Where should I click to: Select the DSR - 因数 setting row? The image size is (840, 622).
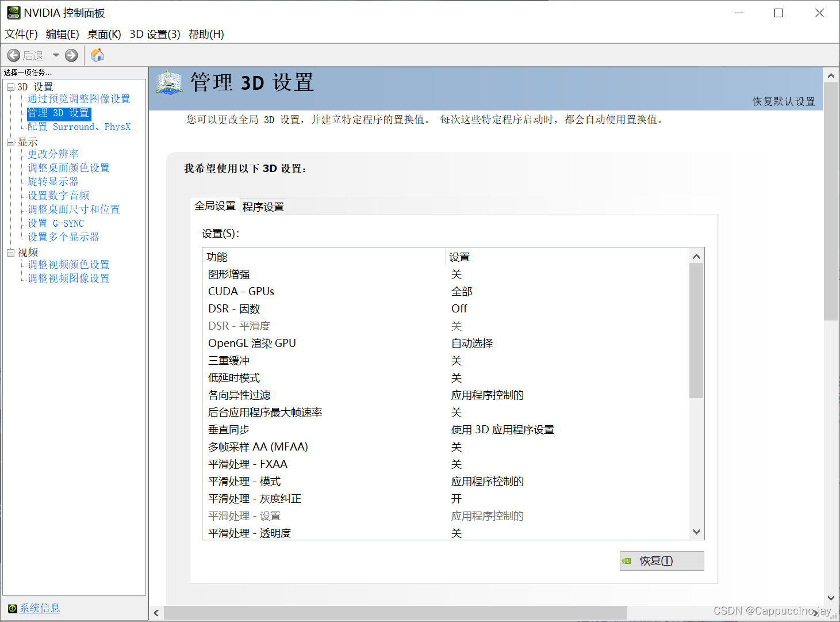click(446, 309)
